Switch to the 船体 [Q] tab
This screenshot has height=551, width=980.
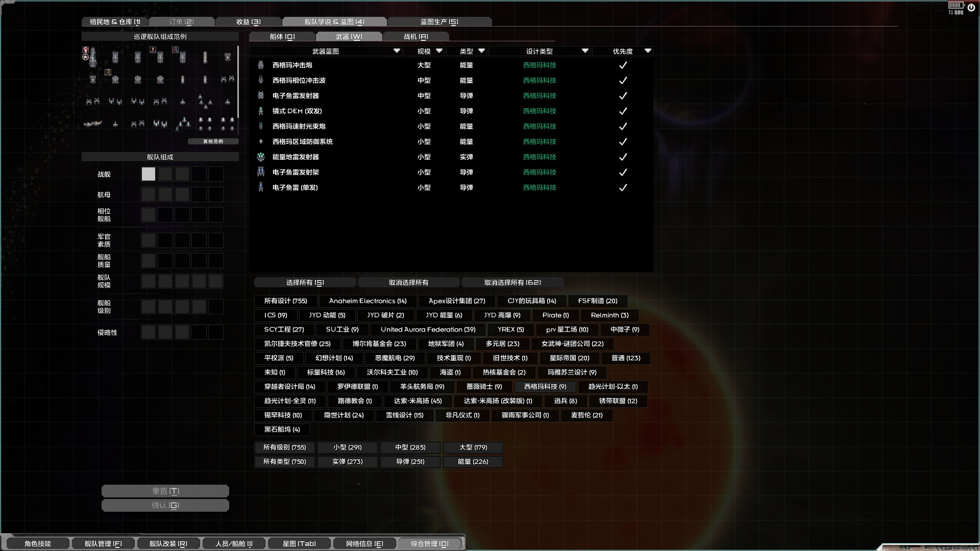click(x=282, y=36)
